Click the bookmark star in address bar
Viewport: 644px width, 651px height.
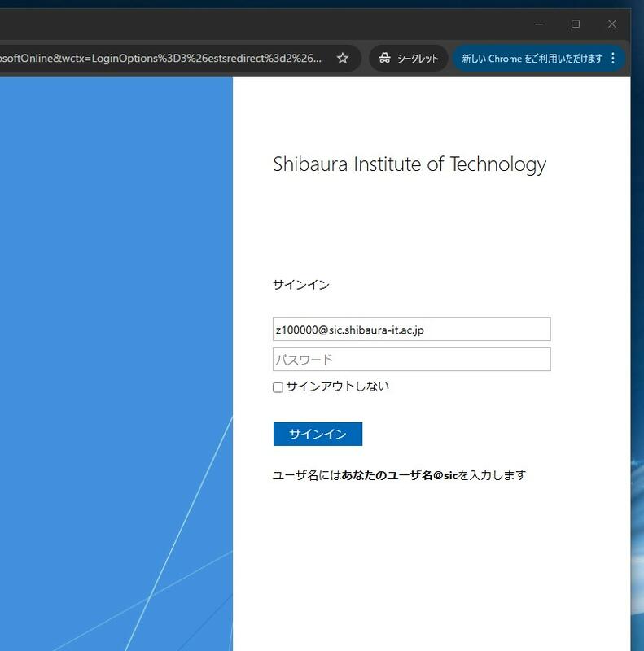point(343,59)
